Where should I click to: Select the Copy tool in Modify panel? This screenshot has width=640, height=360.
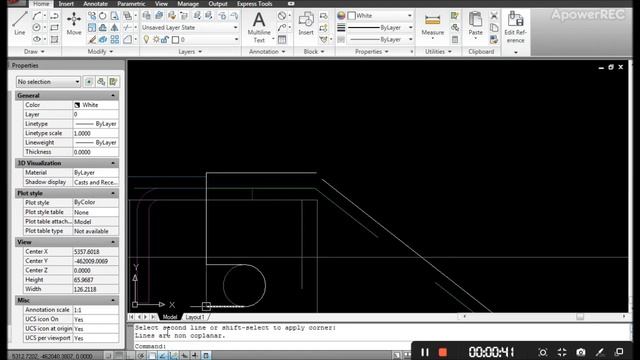[x=92, y=16]
